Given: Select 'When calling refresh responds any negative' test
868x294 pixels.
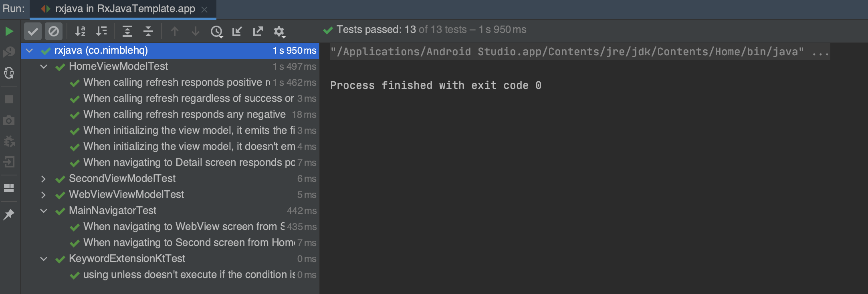Looking at the screenshot, I should point(170,115).
